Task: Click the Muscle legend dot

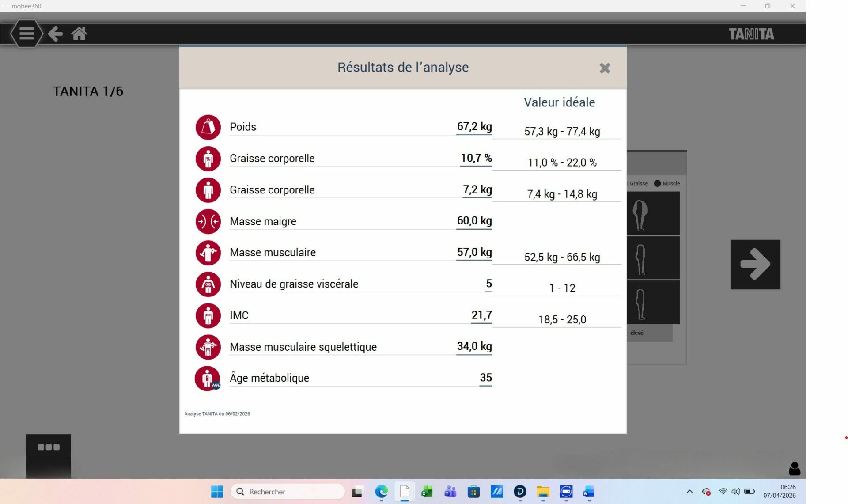Action: coord(657,183)
